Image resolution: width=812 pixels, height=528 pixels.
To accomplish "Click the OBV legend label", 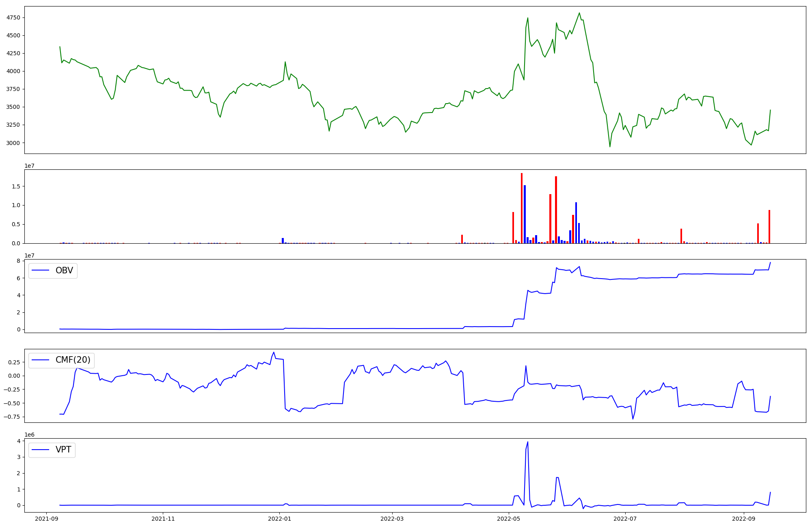I will (64, 270).
